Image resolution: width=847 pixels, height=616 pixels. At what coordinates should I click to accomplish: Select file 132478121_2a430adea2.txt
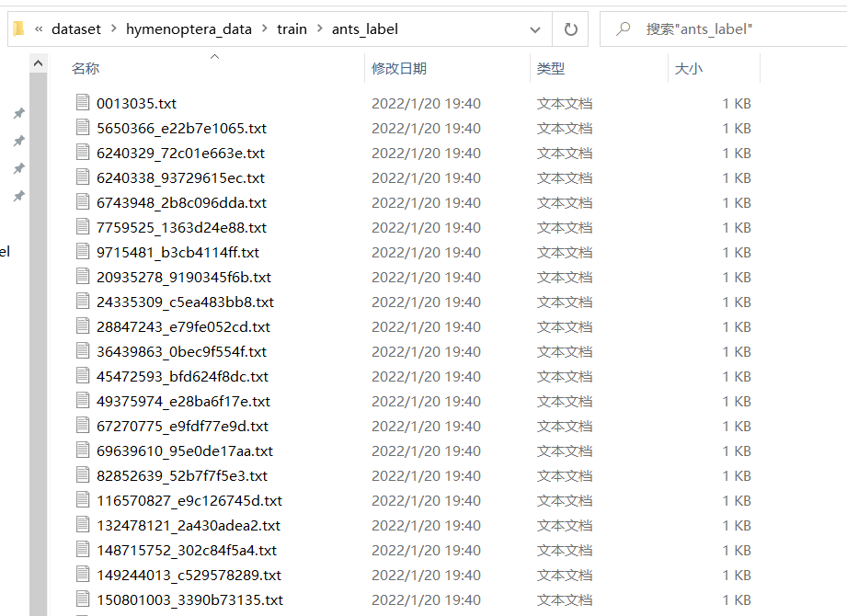click(x=189, y=526)
